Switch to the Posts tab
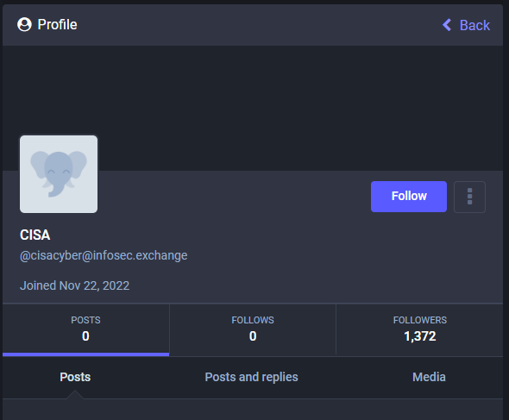This screenshot has width=509, height=420. coord(75,378)
